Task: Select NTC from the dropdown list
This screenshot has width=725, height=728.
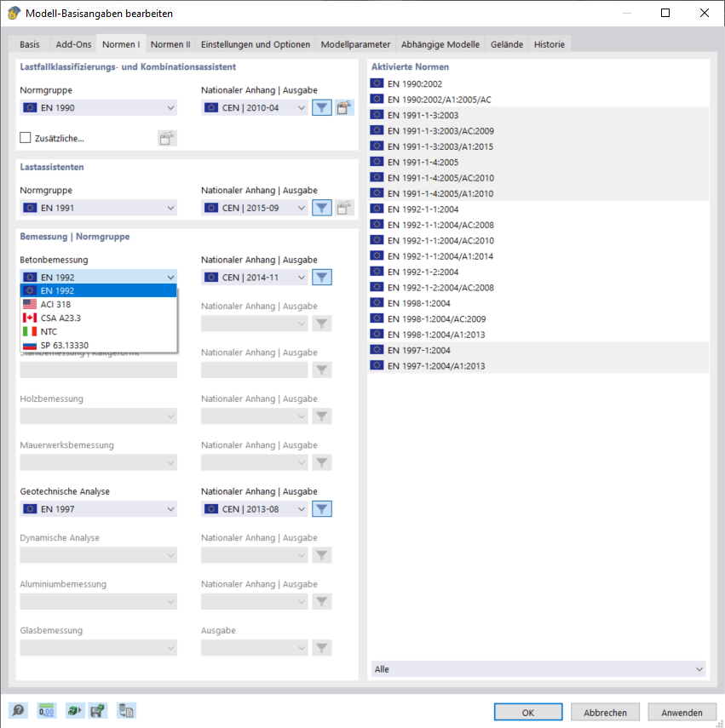Action: 99,331
